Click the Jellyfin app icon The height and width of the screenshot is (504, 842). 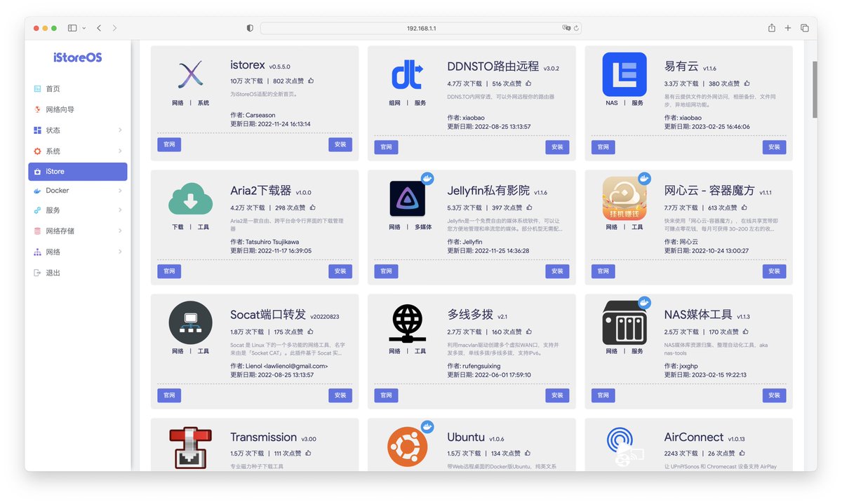pos(407,198)
